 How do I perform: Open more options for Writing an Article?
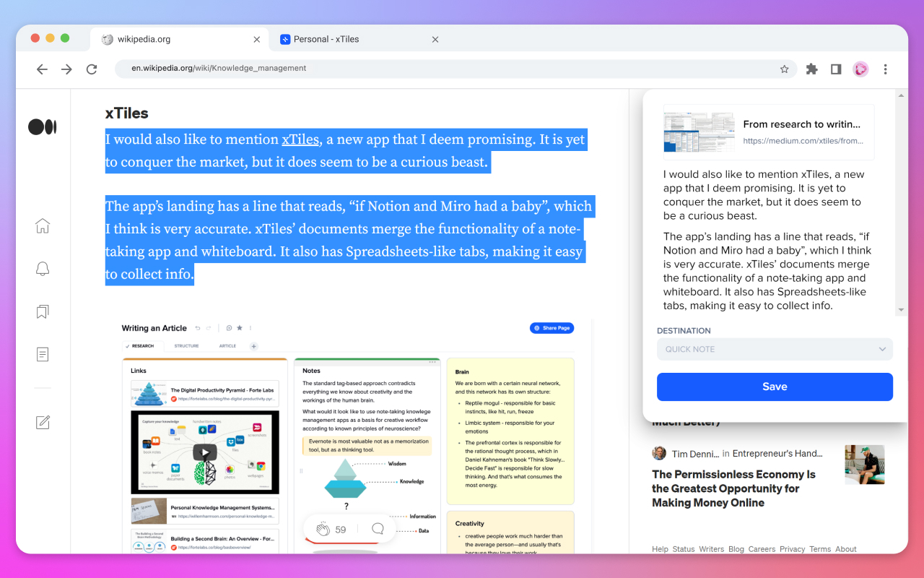pyautogui.click(x=250, y=327)
